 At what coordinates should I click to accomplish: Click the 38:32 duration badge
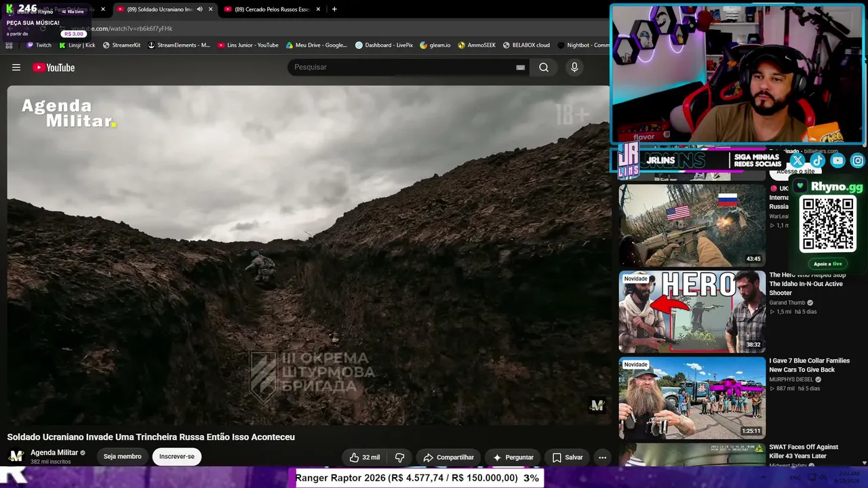pyautogui.click(x=753, y=345)
